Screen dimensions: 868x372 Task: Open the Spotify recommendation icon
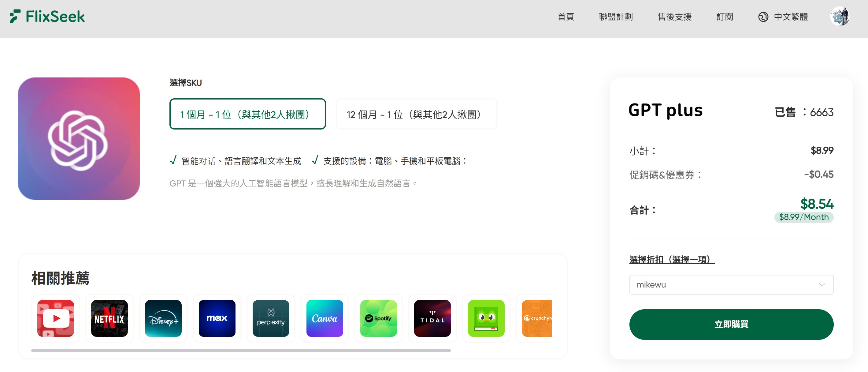tap(378, 318)
